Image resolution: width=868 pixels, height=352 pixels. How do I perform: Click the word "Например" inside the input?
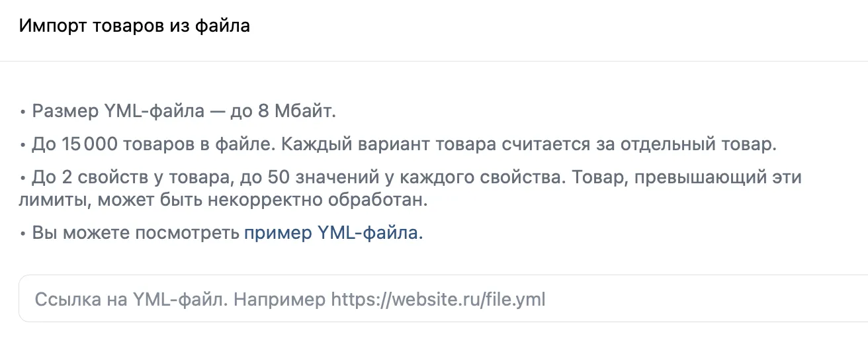(280, 299)
